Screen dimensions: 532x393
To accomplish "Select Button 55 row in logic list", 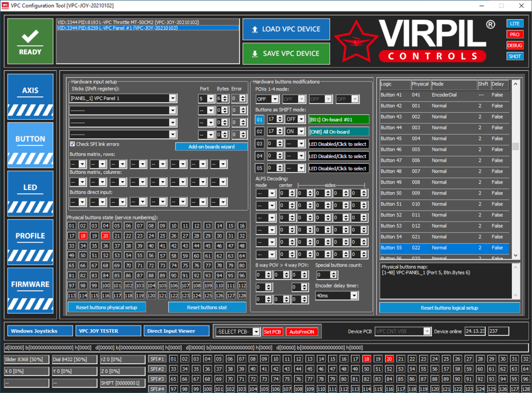I will pos(444,248).
